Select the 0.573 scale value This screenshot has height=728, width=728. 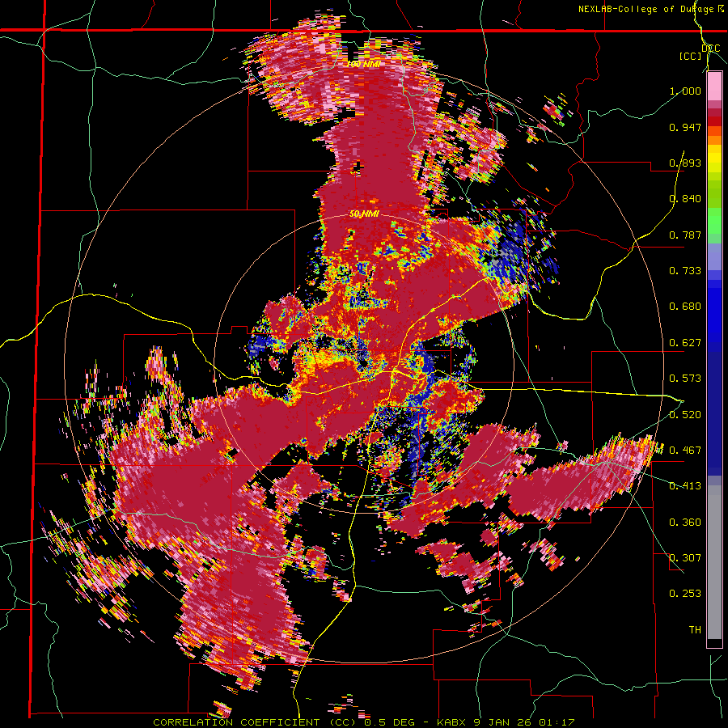[x=685, y=379]
